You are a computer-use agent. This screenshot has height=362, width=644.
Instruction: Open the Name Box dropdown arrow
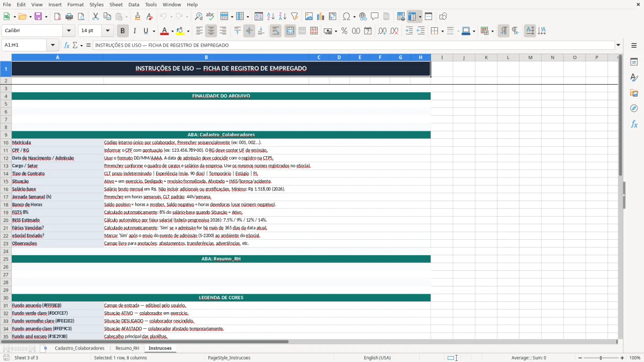53,45
